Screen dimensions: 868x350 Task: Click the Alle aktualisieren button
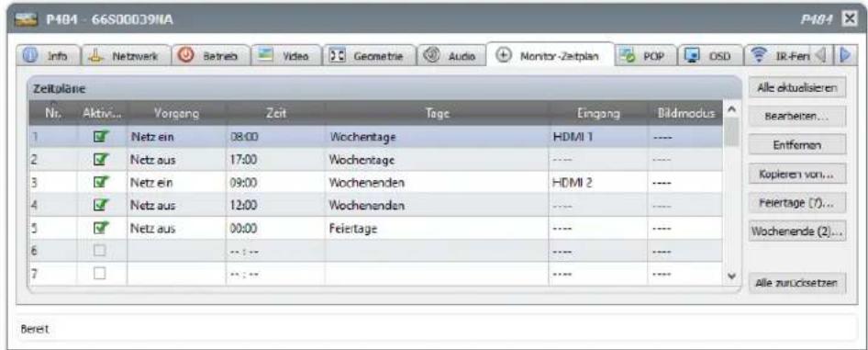(x=797, y=87)
